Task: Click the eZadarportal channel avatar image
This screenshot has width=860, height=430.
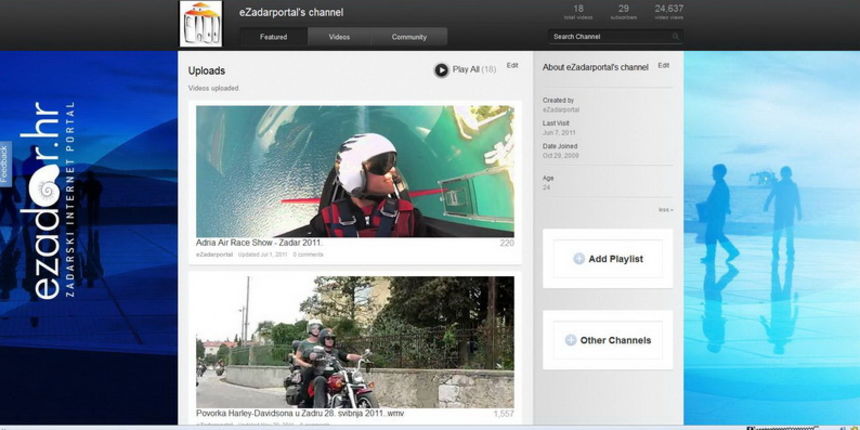Action: click(x=201, y=23)
